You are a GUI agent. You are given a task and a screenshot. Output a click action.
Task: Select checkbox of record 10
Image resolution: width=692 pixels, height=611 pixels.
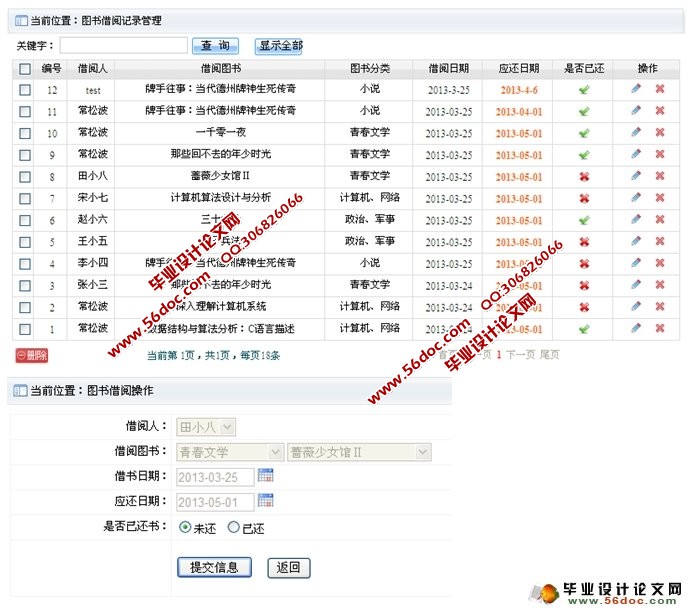[x=25, y=133]
